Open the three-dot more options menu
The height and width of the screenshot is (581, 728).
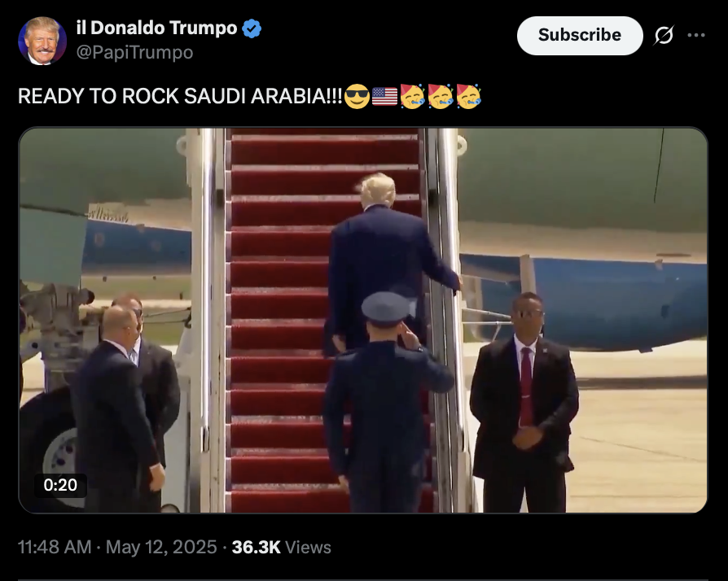click(696, 35)
